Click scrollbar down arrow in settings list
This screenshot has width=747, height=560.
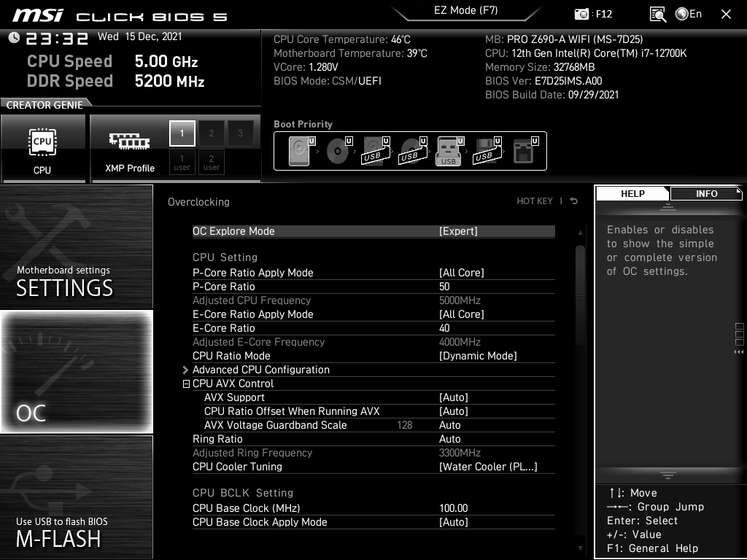[x=580, y=548]
